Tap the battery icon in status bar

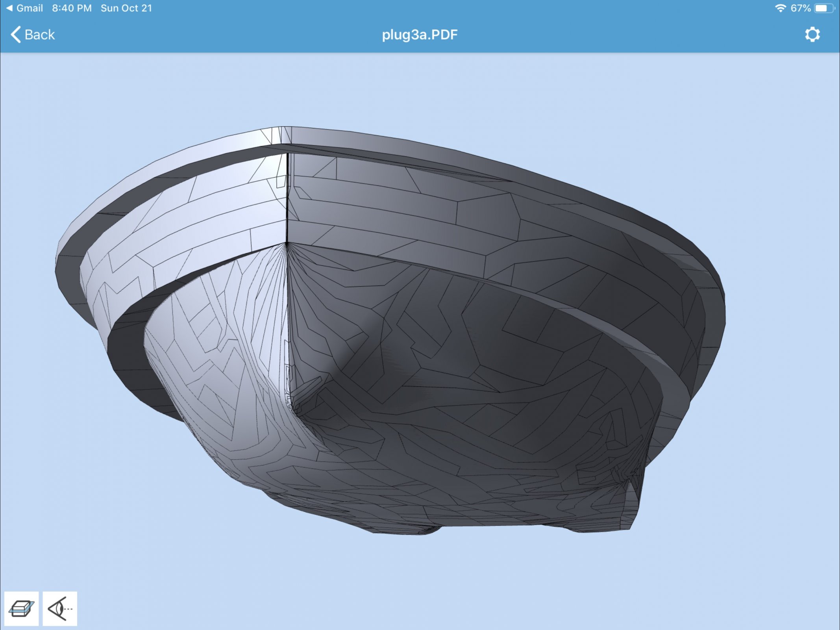coord(824,8)
